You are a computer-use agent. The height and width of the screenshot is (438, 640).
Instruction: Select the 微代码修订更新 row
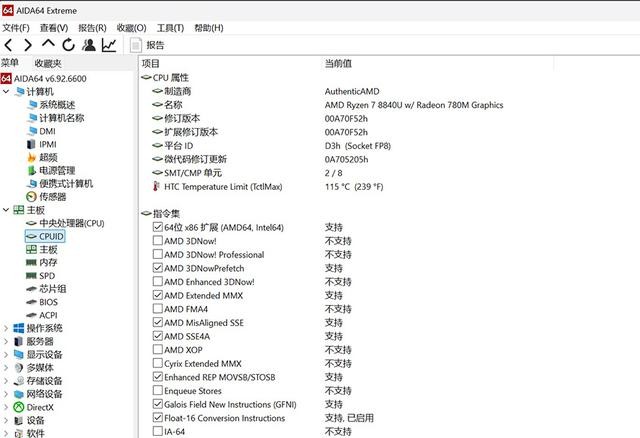pyautogui.click(x=260, y=159)
